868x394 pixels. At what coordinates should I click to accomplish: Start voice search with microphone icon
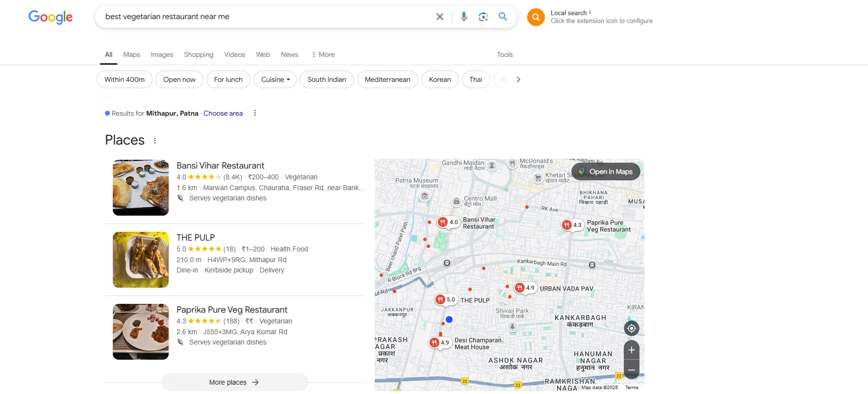click(463, 17)
